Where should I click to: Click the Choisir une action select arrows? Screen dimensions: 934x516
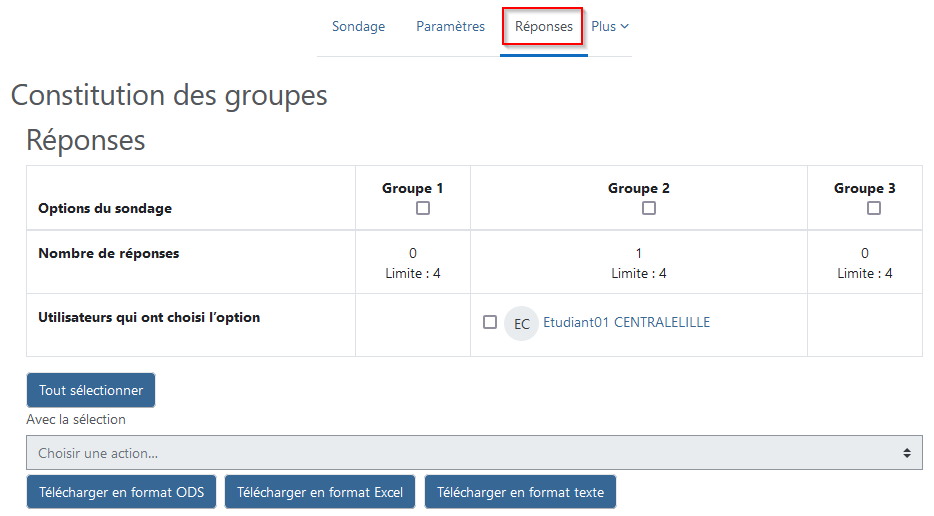click(907, 453)
